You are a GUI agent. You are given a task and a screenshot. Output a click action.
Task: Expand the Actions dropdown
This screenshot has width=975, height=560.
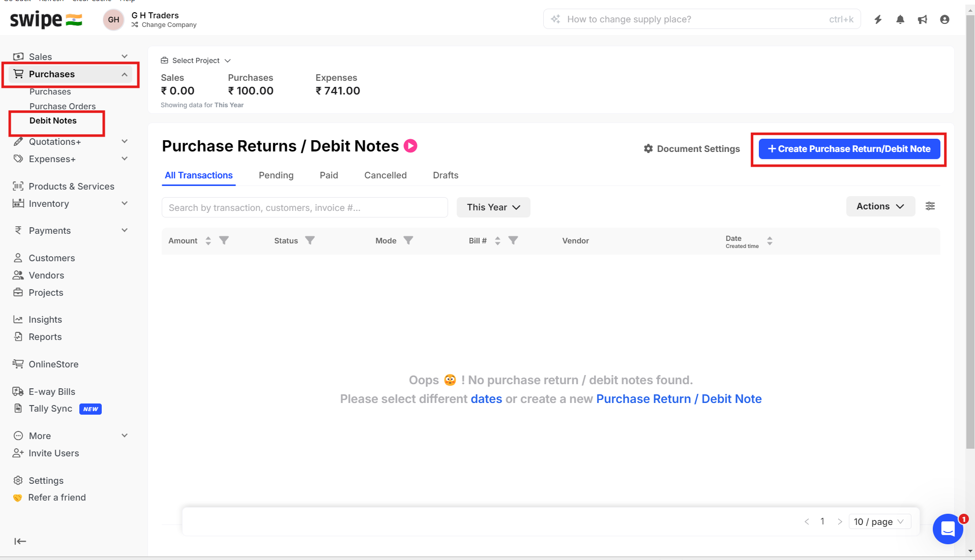(880, 206)
